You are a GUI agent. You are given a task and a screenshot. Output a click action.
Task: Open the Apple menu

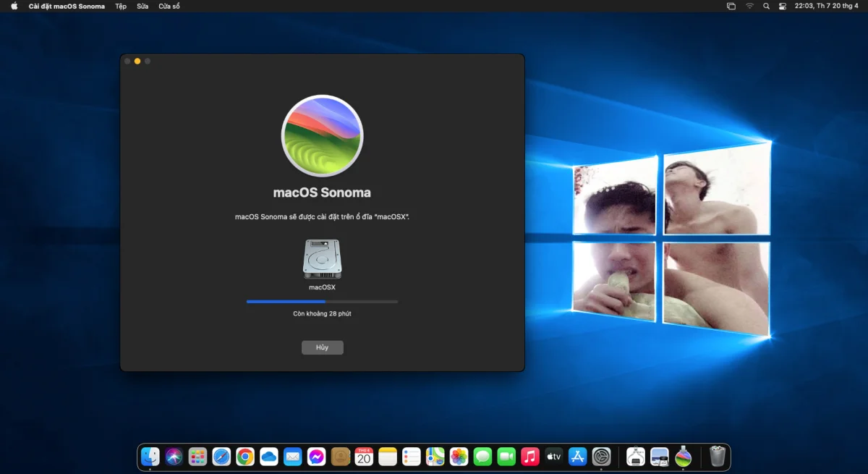point(14,6)
